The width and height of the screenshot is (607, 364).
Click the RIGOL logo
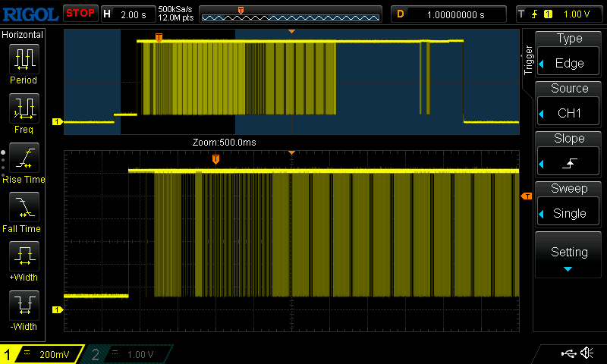pos(30,14)
